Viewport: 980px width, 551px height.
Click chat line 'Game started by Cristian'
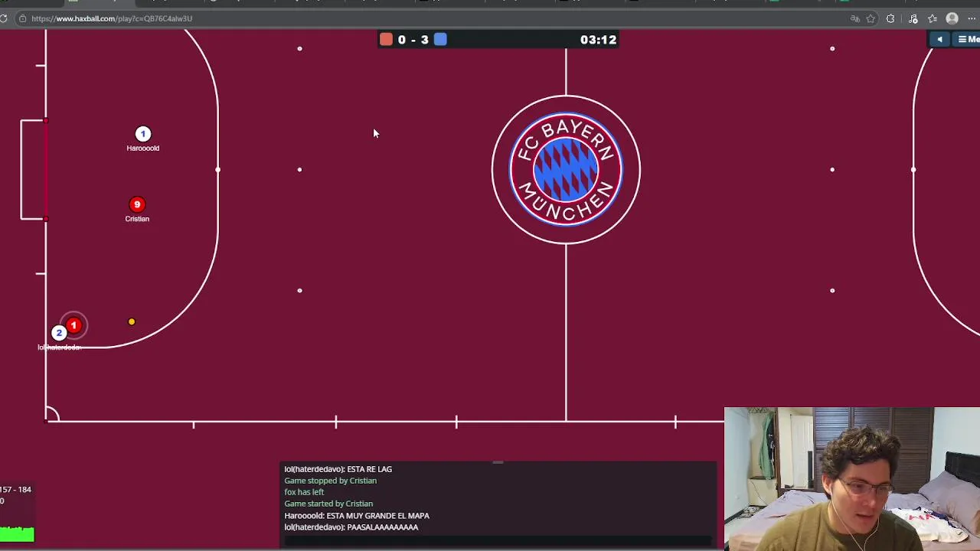tap(328, 504)
